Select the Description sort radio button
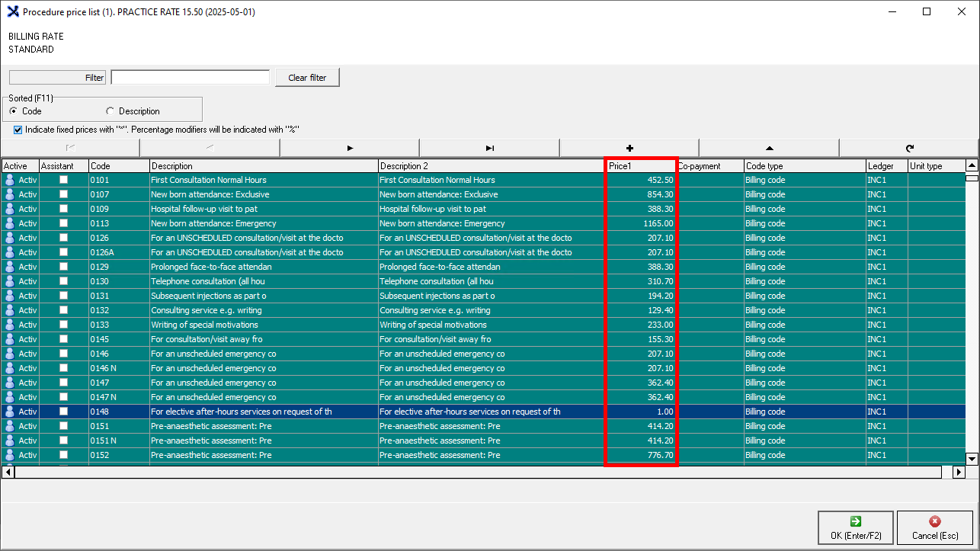 pyautogui.click(x=110, y=111)
